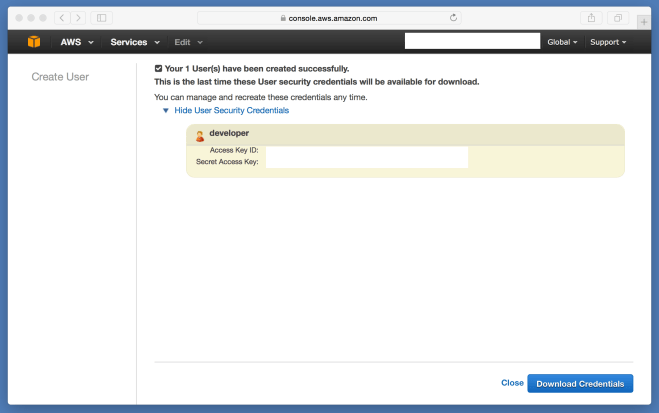
Task: Go back using Safari's back arrow
Action: coord(61,18)
